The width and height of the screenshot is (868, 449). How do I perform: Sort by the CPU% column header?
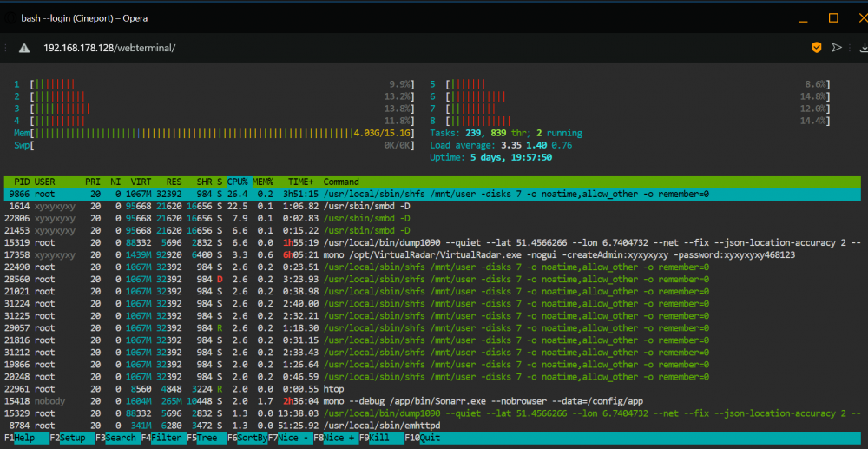[238, 182]
